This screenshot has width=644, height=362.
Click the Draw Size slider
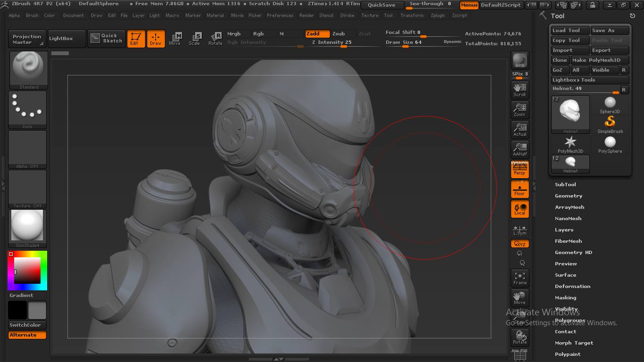423,42
